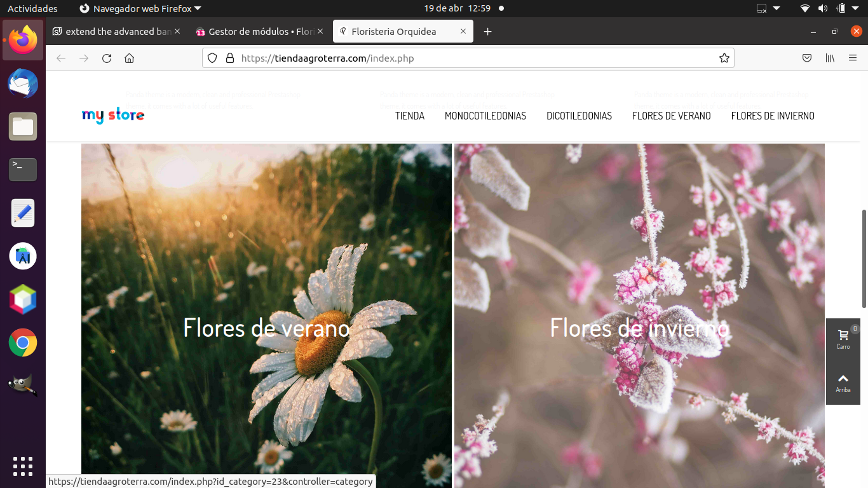Launch Google Chrome from the dock
This screenshot has width=868, height=488.
[23, 342]
